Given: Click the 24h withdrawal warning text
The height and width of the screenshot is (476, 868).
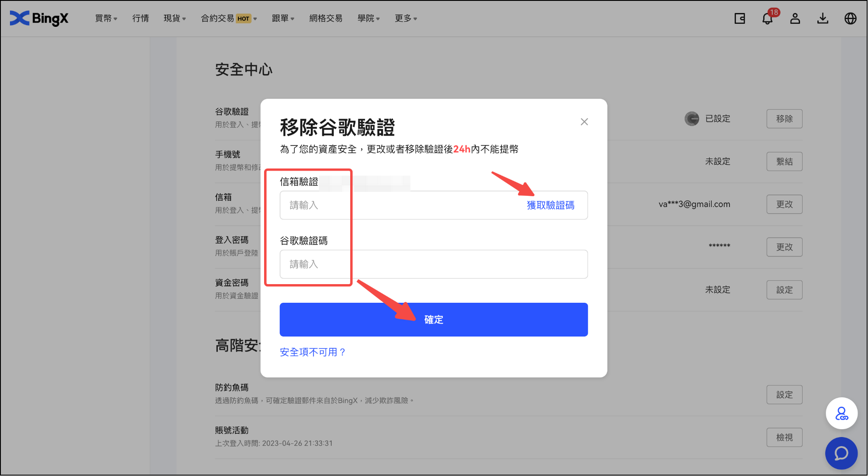Looking at the screenshot, I should tap(399, 149).
